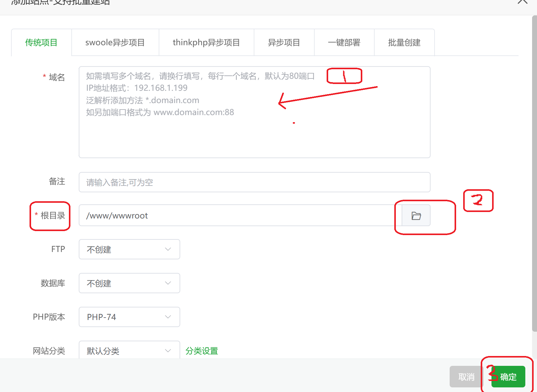
Task: Confirm with the green 确定 button
Action: [508, 377]
